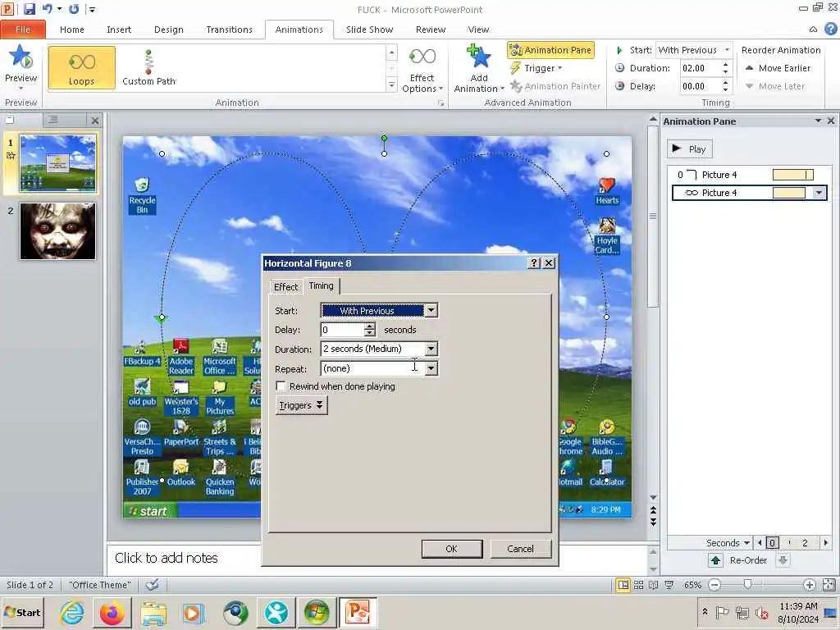
Task: Click Fit slide to window icon
Action: point(829,585)
